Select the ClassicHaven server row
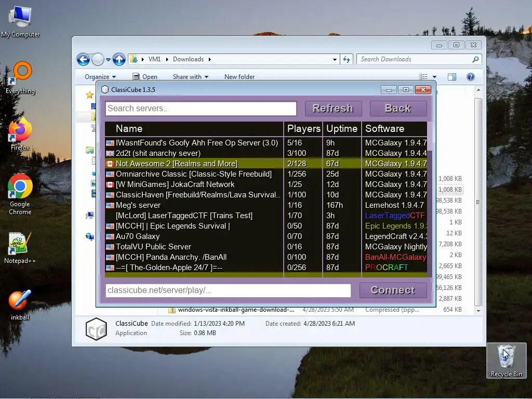The height and width of the screenshot is (399, 532). (x=266, y=195)
